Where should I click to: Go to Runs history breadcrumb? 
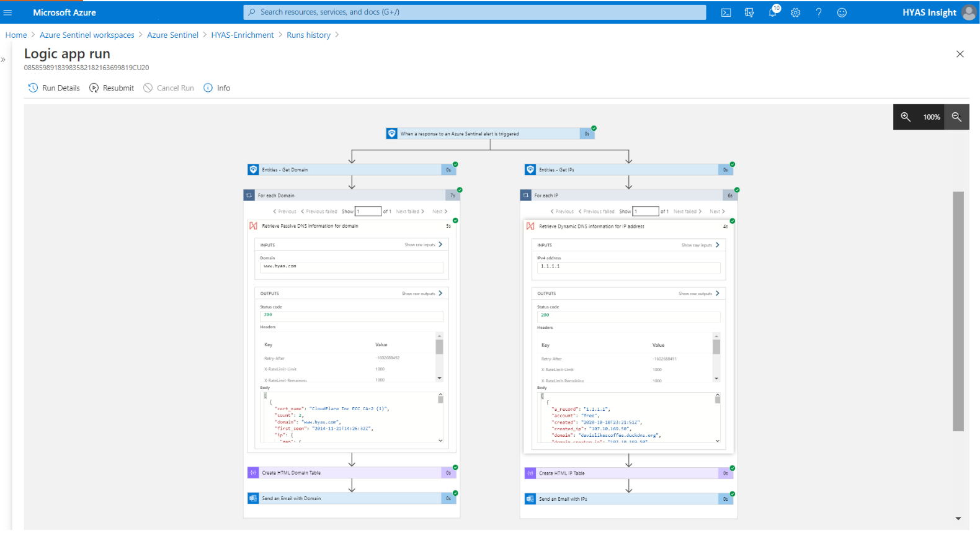pyautogui.click(x=308, y=35)
